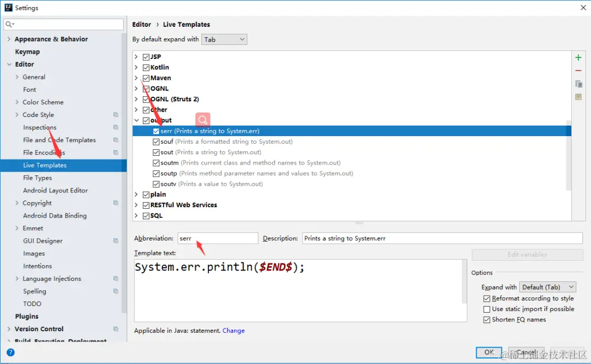Screen dimensions: 591x364
Task: Uncheck Reformat according to style
Action: [x=486, y=298]
